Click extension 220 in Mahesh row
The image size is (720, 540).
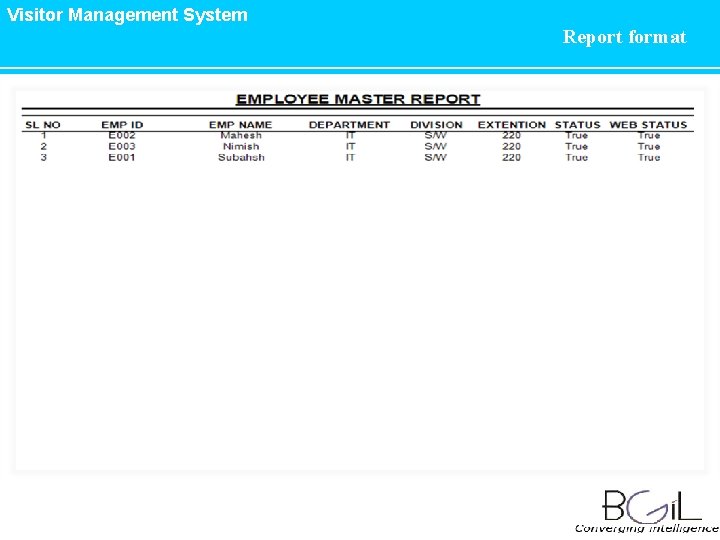pos(511,135)
